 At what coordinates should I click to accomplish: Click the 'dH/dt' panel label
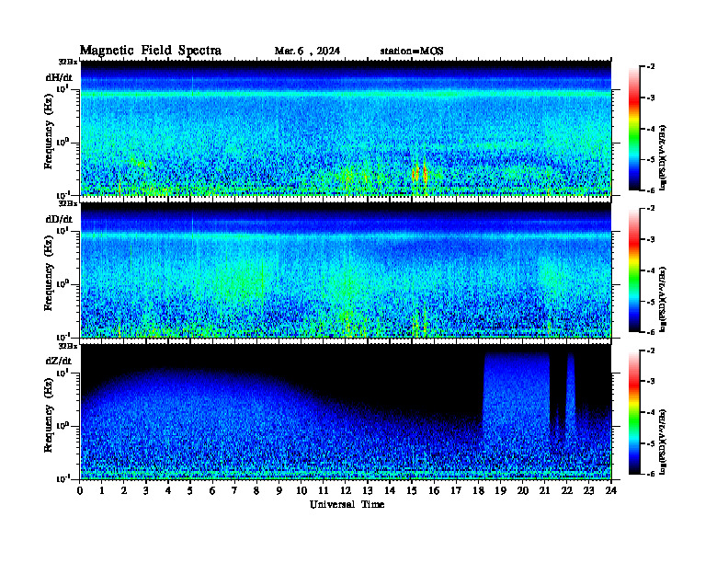[59, 77]
